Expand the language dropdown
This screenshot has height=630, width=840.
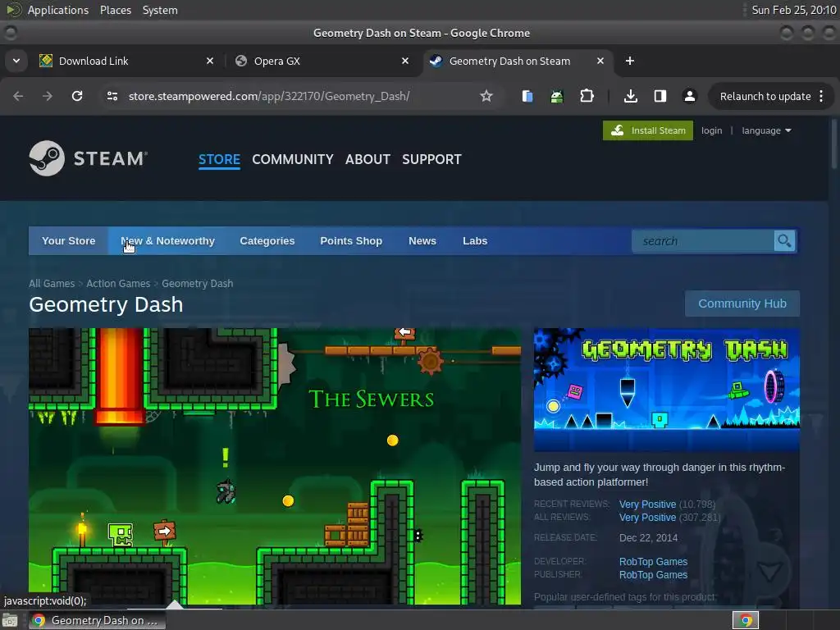(x=766, y=130)
